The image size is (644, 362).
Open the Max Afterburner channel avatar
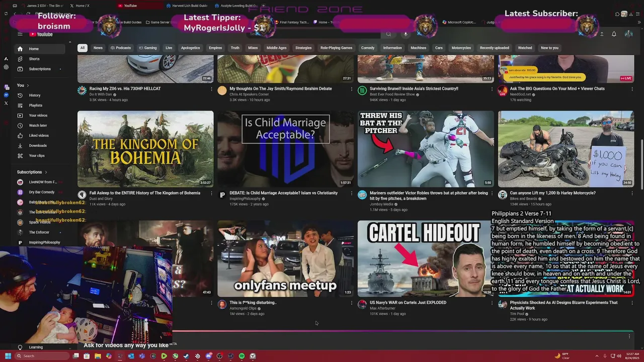click(x=362, y=305)
